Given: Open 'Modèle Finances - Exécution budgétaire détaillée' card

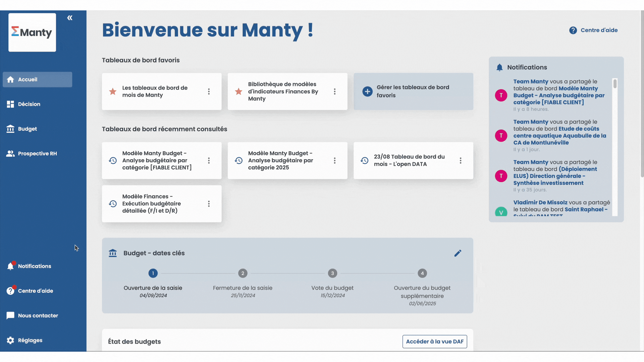Looking at the screenshot, I should [162, 204].
